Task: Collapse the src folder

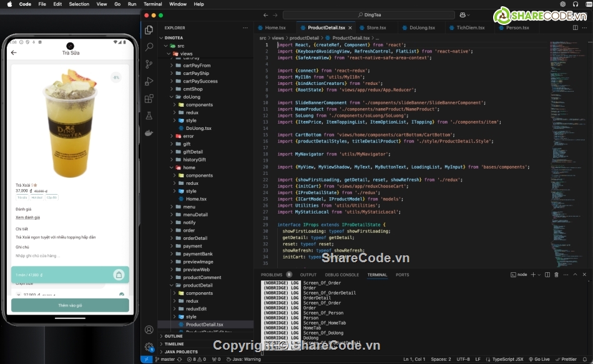Action: (x=206, y=46)
